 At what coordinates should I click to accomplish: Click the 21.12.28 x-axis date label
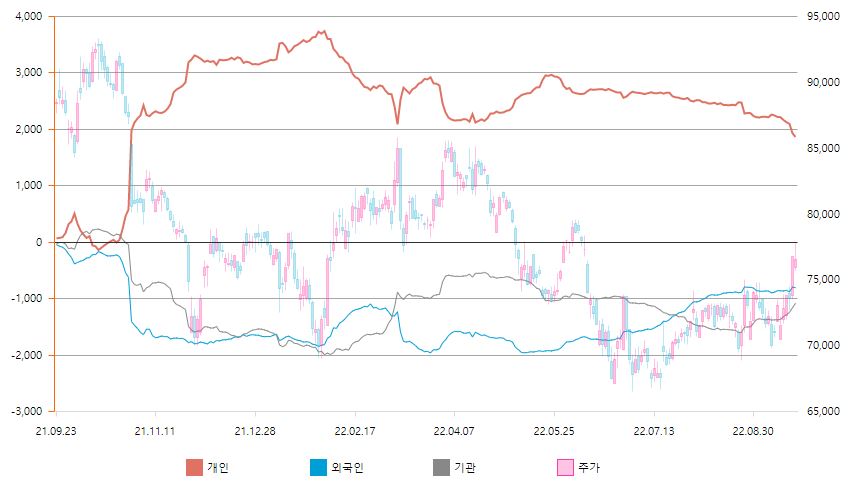point(255,430)
